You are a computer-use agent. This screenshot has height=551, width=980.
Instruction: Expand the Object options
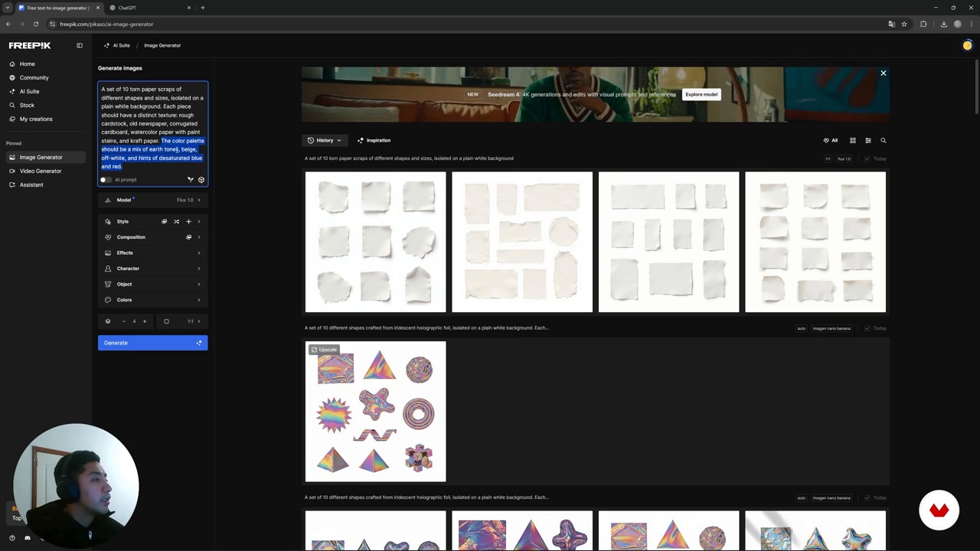click(x=152, y=284)
